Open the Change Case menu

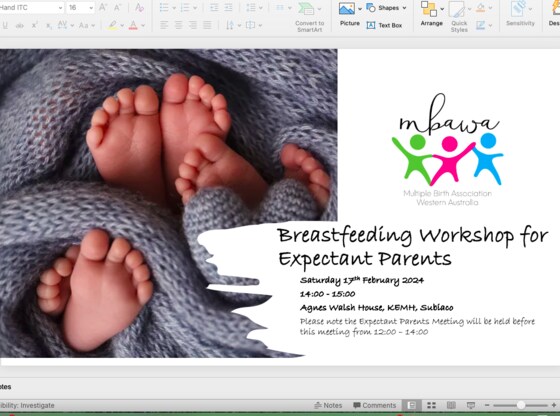point(87,25)
